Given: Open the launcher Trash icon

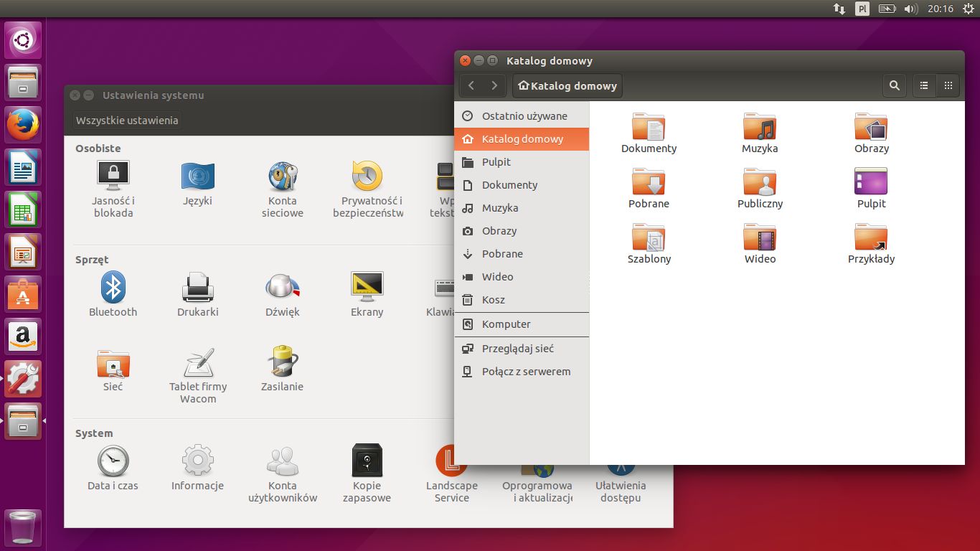Looking at the screenshot, I should pos(23,527).
